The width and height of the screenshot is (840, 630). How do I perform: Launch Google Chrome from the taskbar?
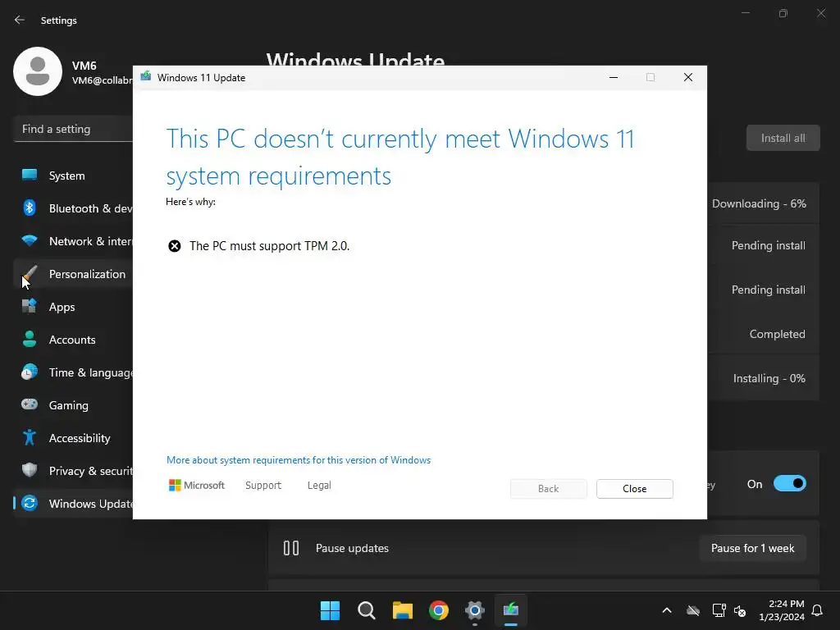[x=439, y=610]
